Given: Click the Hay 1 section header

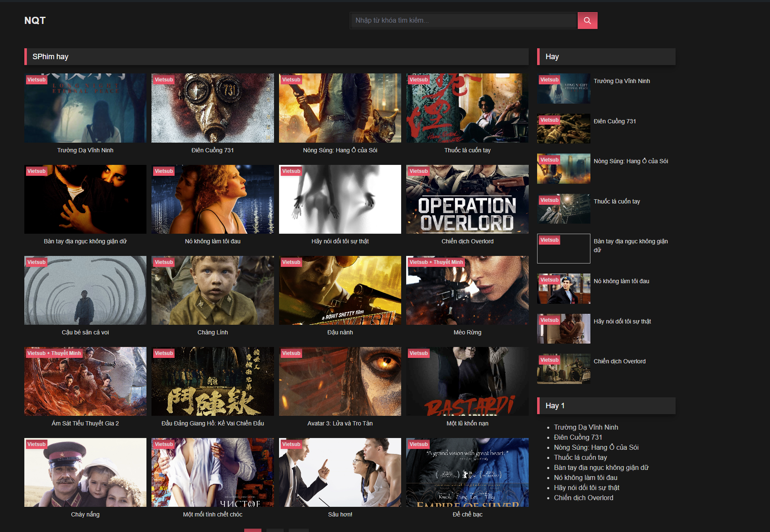Looking at the screenshot, I should (555, 405).
